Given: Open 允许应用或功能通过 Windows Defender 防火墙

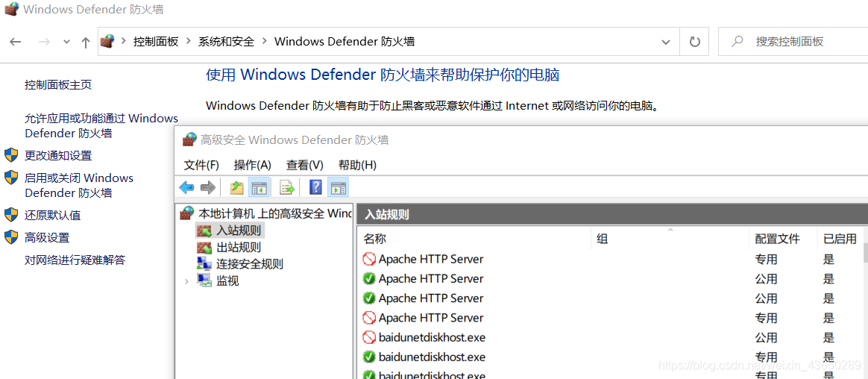Looking at the screenshot, I should coord(101,126).
